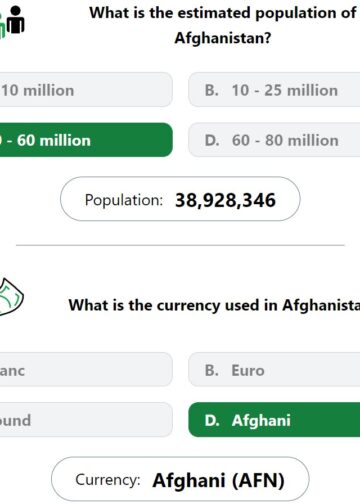Image resolution: width=360 pixels, height=504 pixels.
Task: Choose the green D. Afghani answer
Action: click(274, 420)
